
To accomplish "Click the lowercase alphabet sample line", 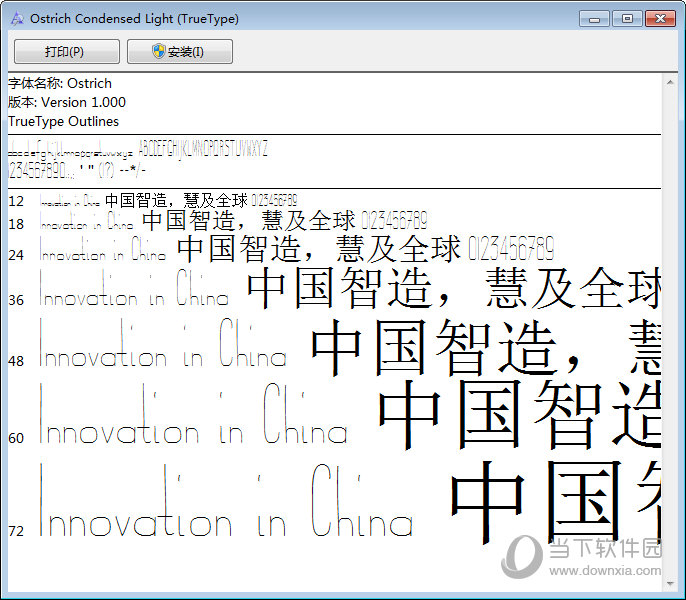I will (70, 149).
